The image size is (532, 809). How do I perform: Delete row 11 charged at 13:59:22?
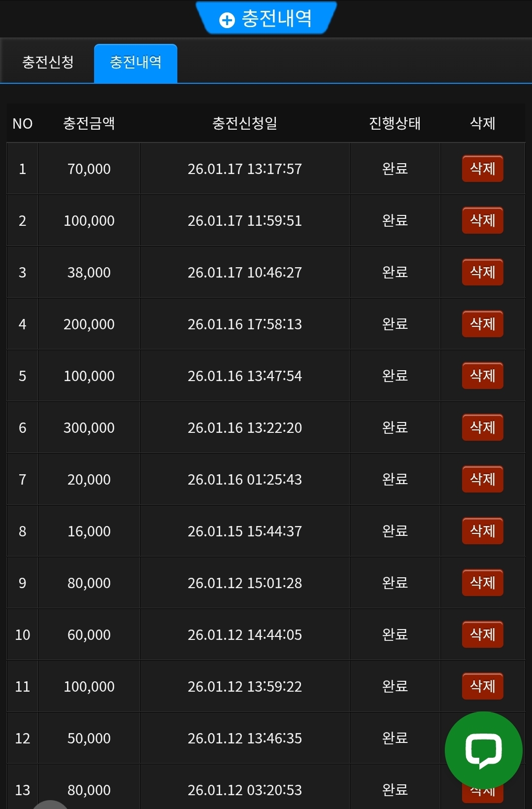[x=482, y=686]
